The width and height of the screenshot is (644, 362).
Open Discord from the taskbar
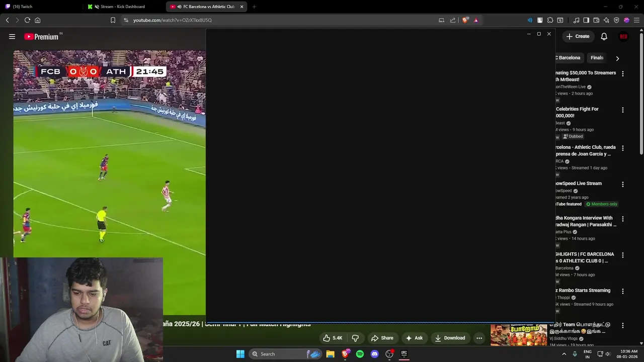[374, 354]
